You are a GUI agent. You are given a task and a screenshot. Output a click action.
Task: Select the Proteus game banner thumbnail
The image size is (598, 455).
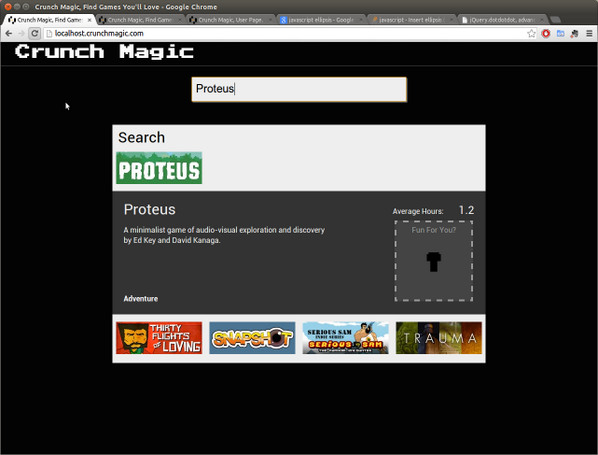[159, 168]
